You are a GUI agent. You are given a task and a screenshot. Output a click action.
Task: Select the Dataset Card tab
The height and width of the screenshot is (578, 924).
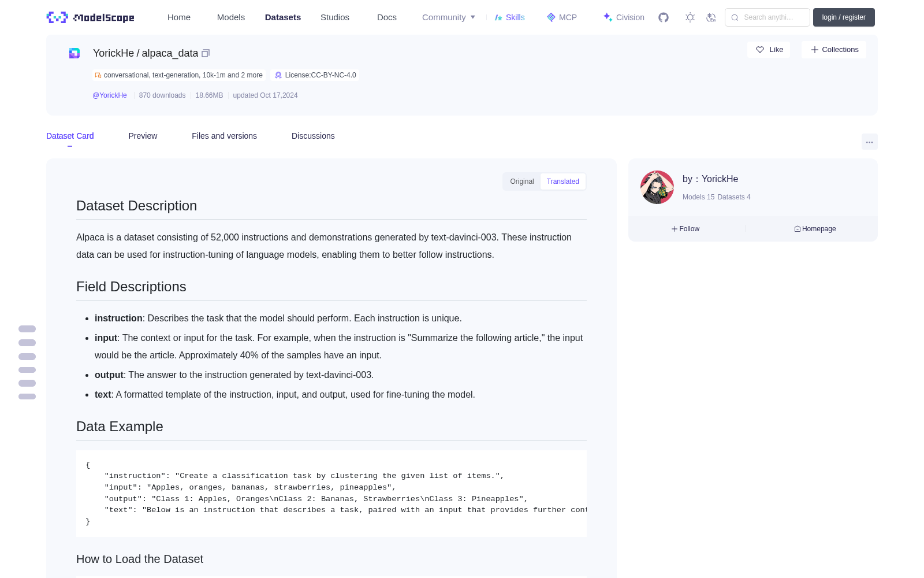click(70, 136)
